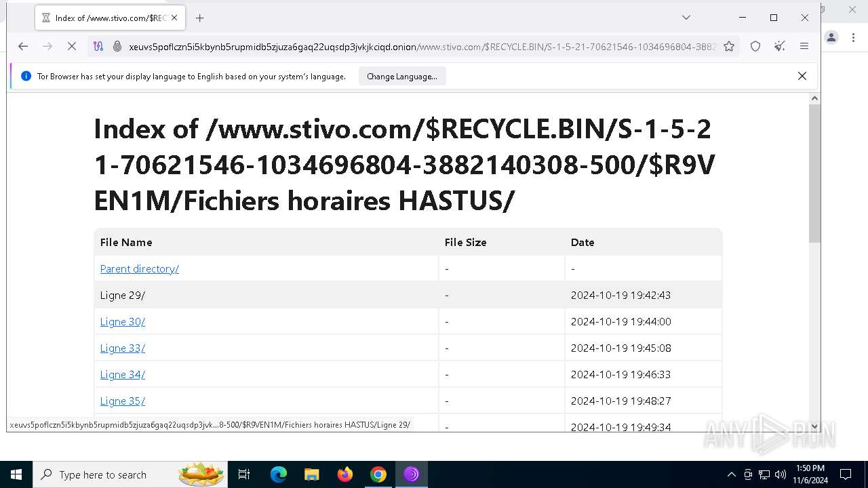This screenshot has width=868, height=488.
Task: Select date 2024-10-19 19:46:33
Action: [621, 375]
